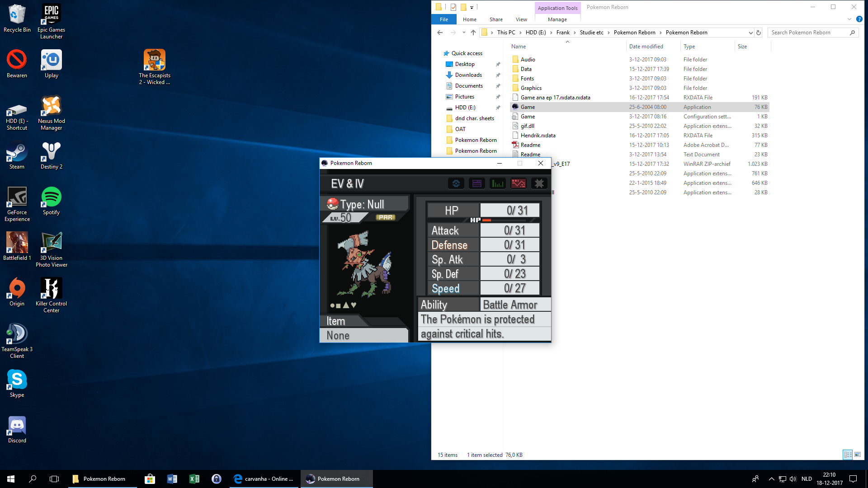Open Documents in Quick access
This screenshot has width=868, height=488.
point(469,86)
